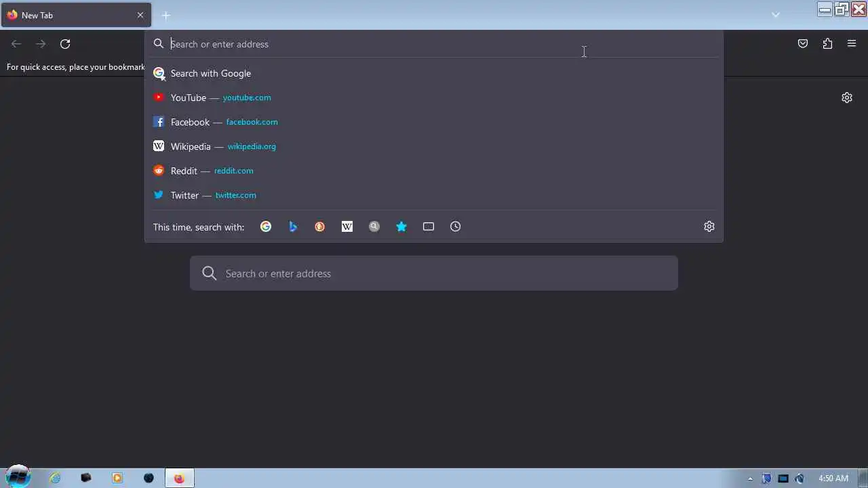Choose Search with Google suggestion
This screenshot has width=868, height=488.
[x=434, y=73]
